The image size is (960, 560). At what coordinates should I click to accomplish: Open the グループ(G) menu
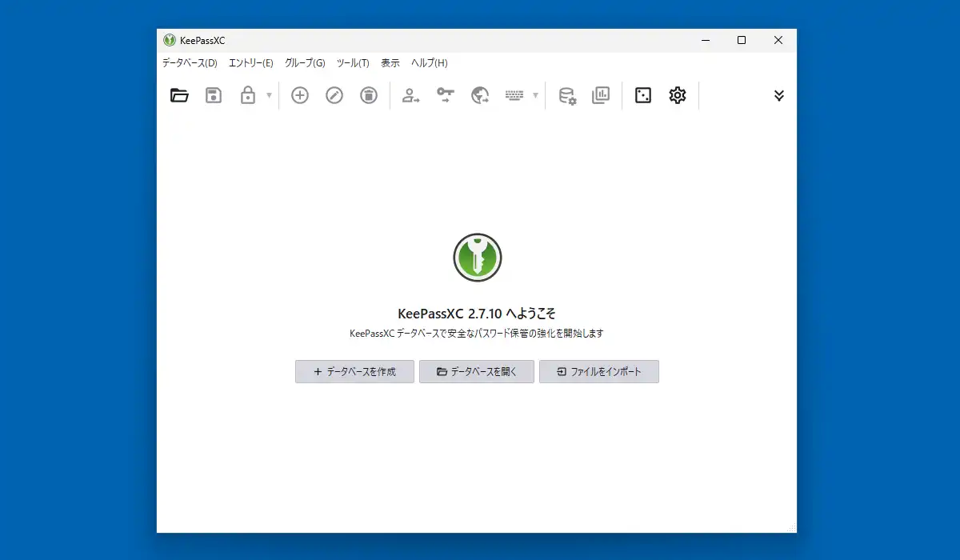click(305, 63)
